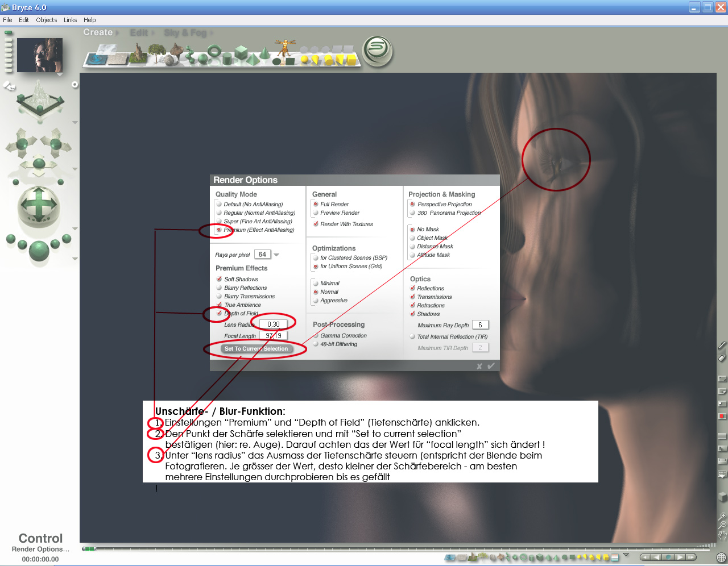728x566 pixels.
Task: Open the view control options triangle
Action: pos(75,122)
